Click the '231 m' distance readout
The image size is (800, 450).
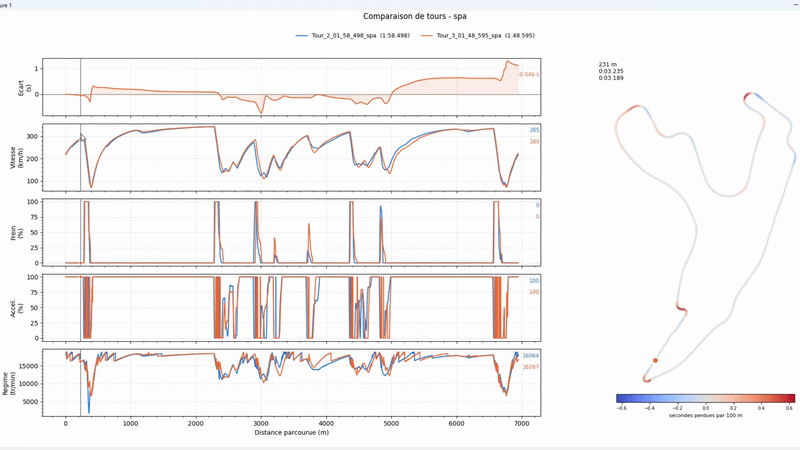pyautogui.click(x=608, y=65)
